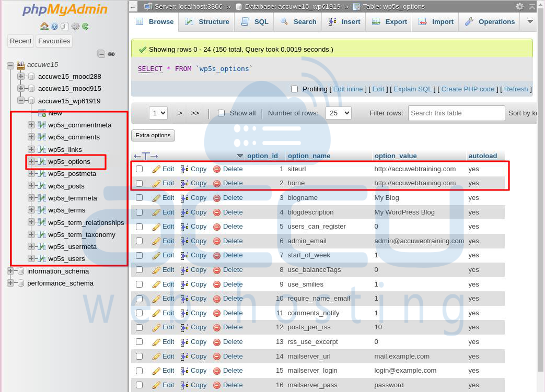
Task: Open wp5s_usermeta table in tree
Action: point(72,246)
